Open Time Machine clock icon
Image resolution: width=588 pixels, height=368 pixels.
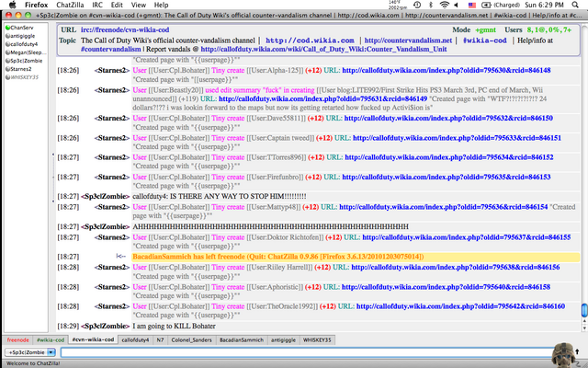[417, 5]
